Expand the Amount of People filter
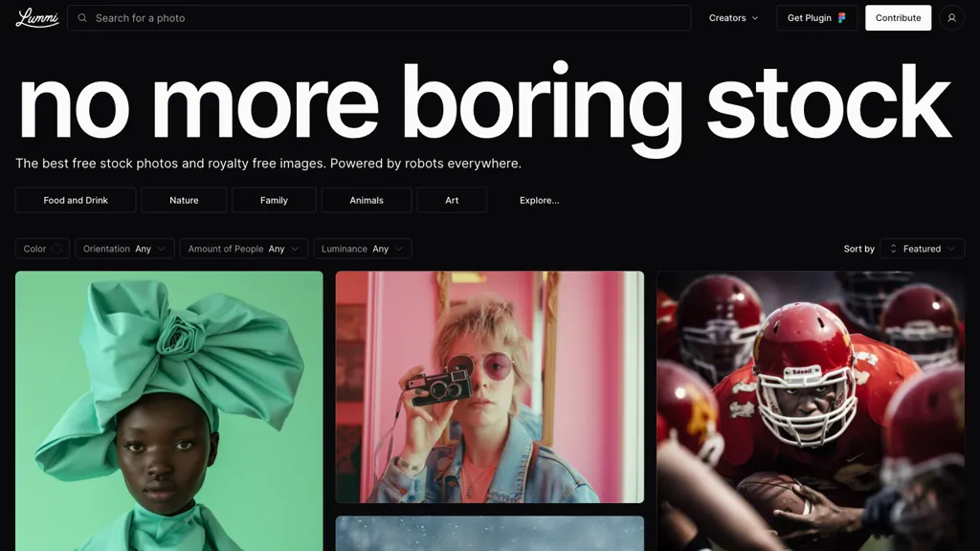 coord(243,249)
